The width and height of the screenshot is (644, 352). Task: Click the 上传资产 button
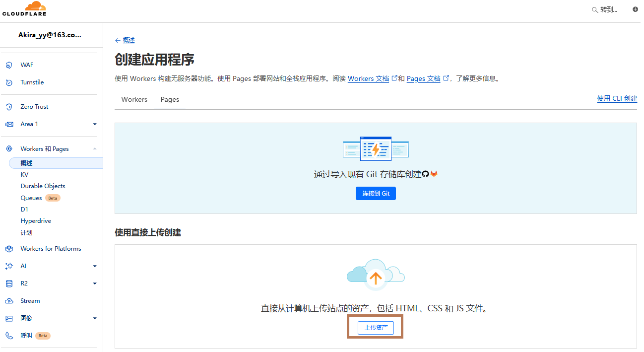point(376,328)
